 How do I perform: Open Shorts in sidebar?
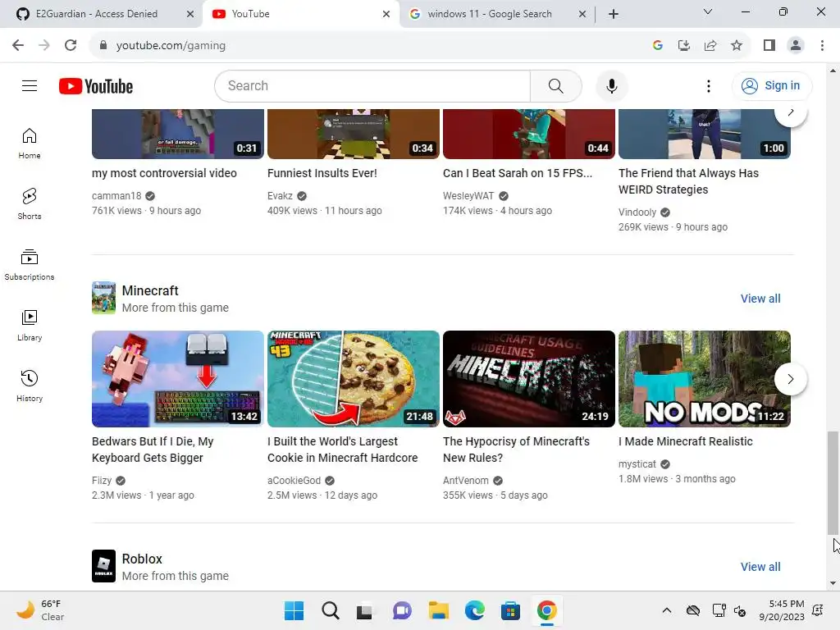click(x=30, y=204)
